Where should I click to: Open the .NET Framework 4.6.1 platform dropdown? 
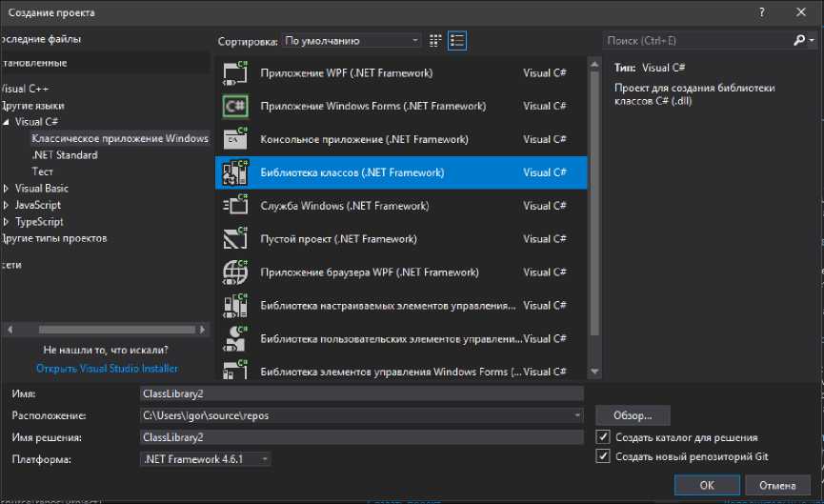point(205,459)
